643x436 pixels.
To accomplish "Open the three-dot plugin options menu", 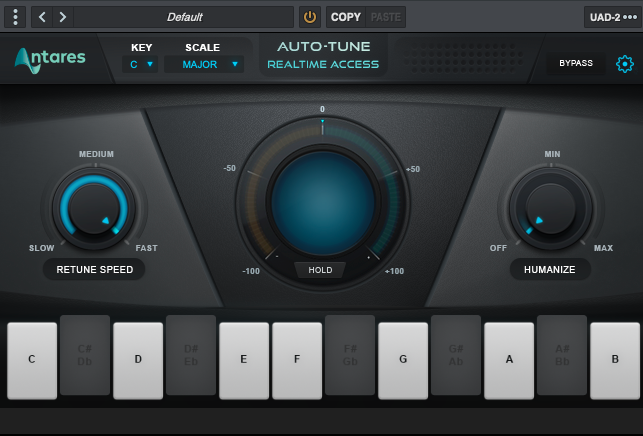I will click(15, 17).
